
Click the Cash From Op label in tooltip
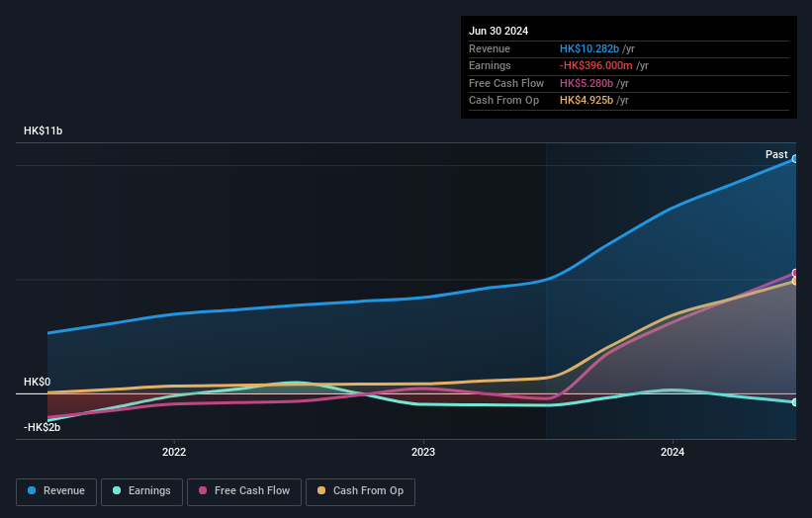(503, 101)
